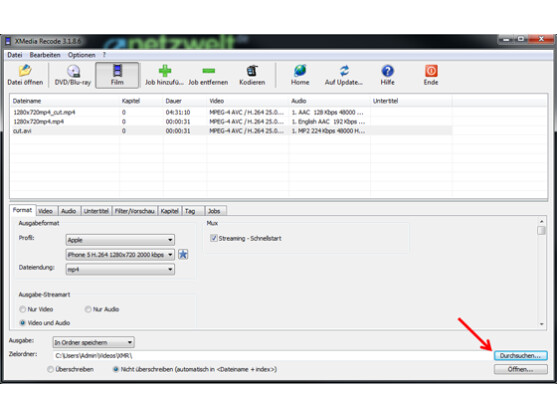Viewport: 557px width, 418px height.
Task: Open the Bearbeiten menu
Action: click(45, 55)
